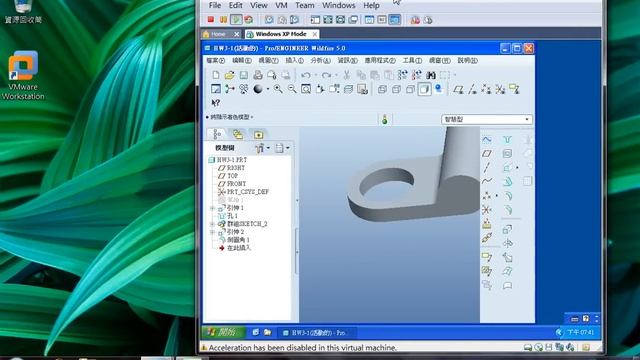The width and height of the screenshot is (640, 360).
Task: Open the 插入(I) menu
Action: (x=294, y=60)
